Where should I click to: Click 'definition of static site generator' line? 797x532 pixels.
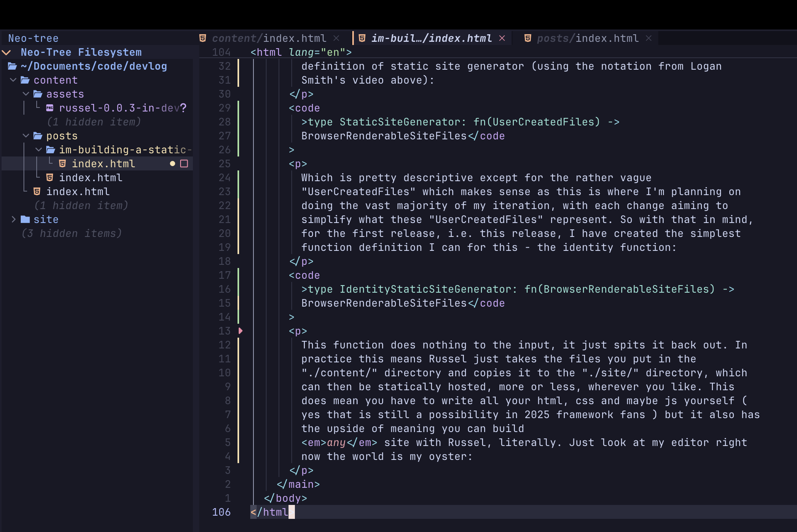(x=511, y=66)
